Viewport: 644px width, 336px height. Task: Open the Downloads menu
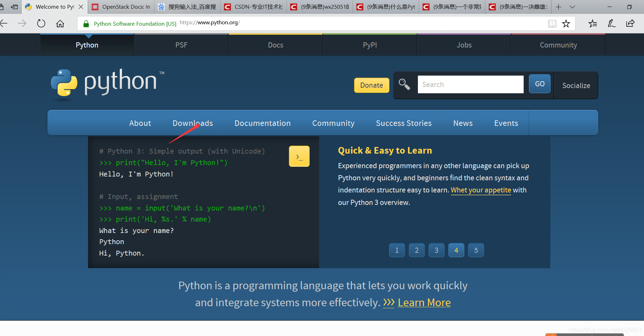(x=193, y=123)
